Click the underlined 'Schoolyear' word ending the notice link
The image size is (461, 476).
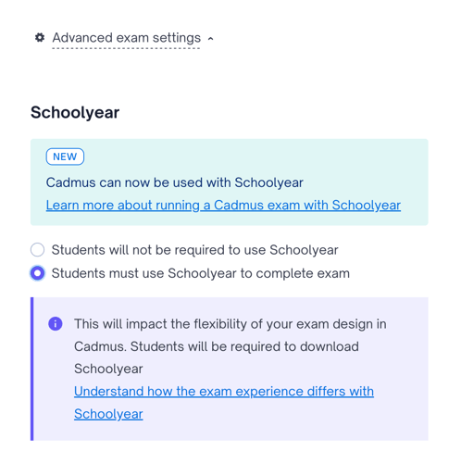[x=108, y=414]
